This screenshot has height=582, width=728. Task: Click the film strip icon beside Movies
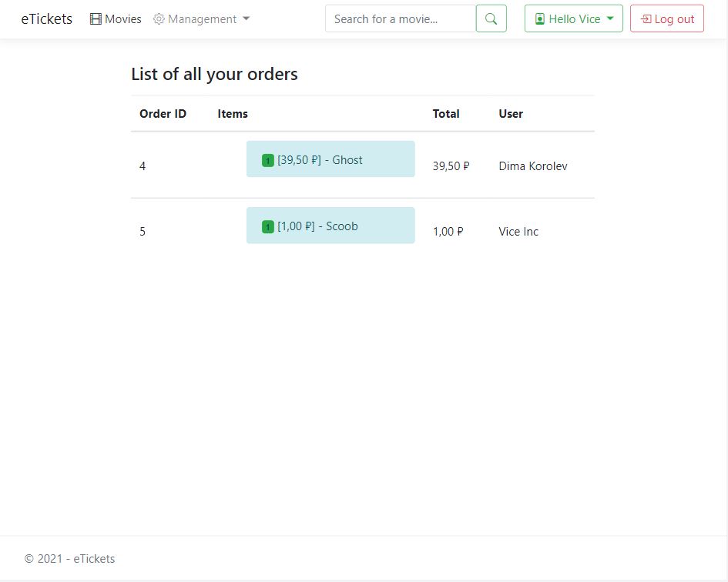tap(96, 19)
